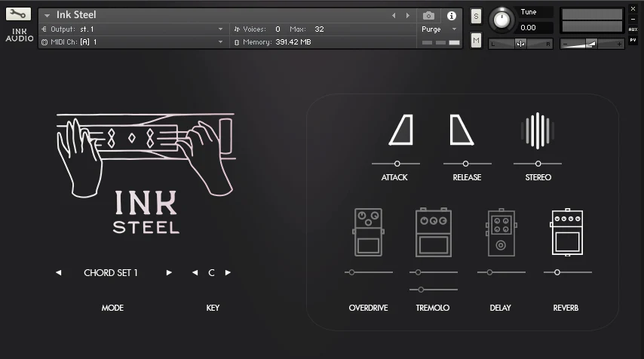This screenshot has width=644, height=359.
Task: Click the REVERB label
Action: [x=566, y=308]
